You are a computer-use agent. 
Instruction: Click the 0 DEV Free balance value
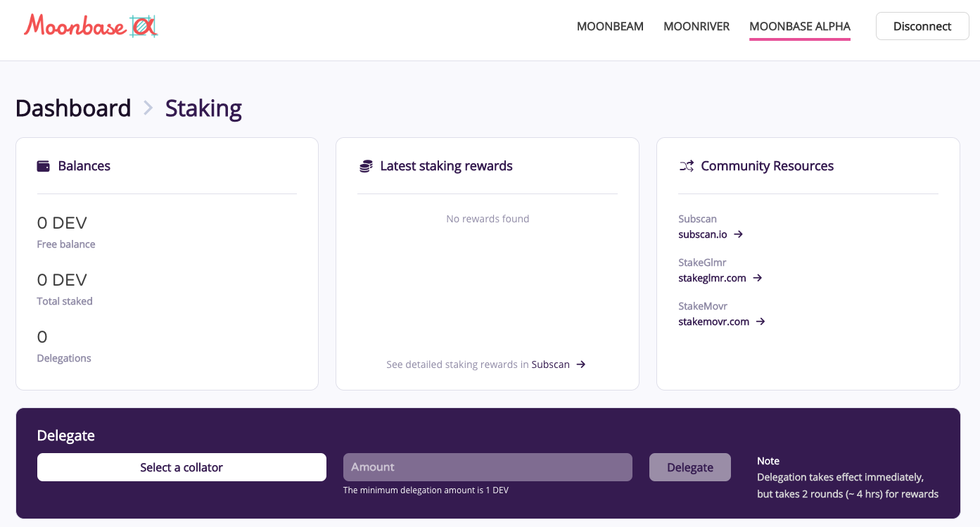62,223
